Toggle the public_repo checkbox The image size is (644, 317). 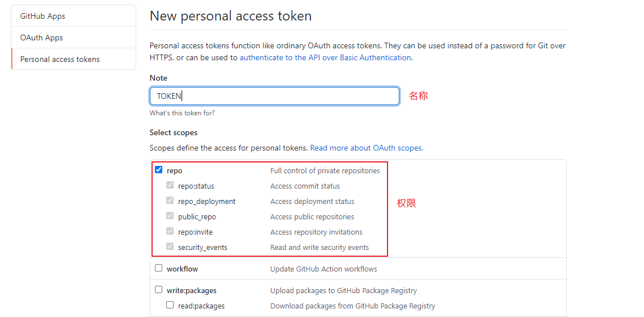(170, 216)
